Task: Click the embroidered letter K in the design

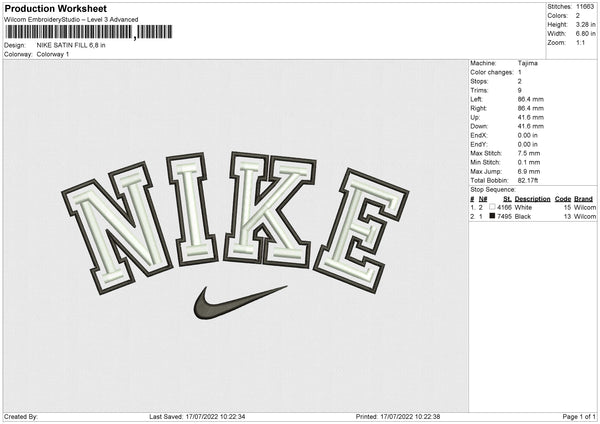Action: pos(269,210)
